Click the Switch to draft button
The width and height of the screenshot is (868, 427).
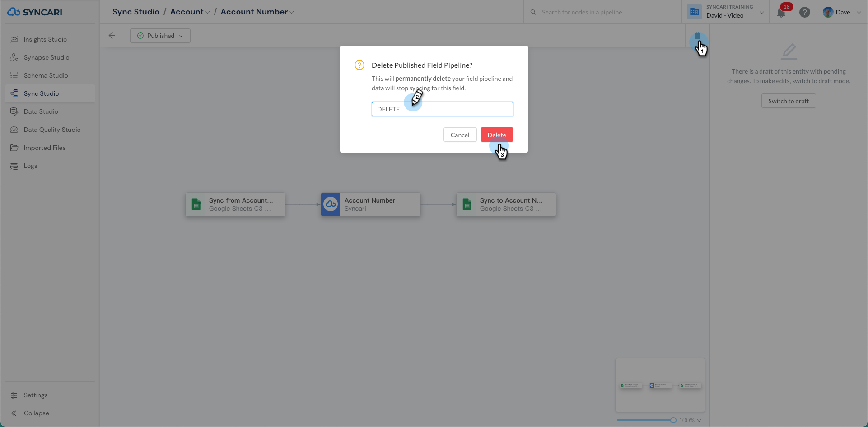[789, 101]
